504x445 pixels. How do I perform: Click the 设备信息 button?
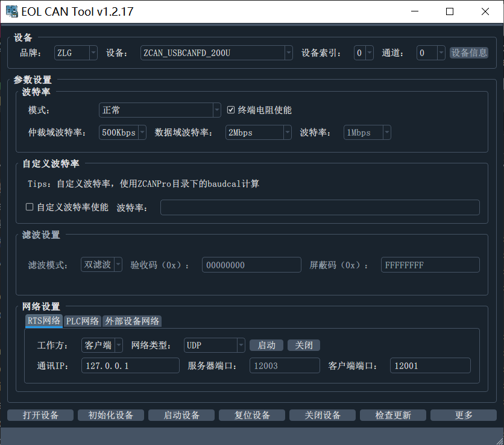(x=469, y=52)
